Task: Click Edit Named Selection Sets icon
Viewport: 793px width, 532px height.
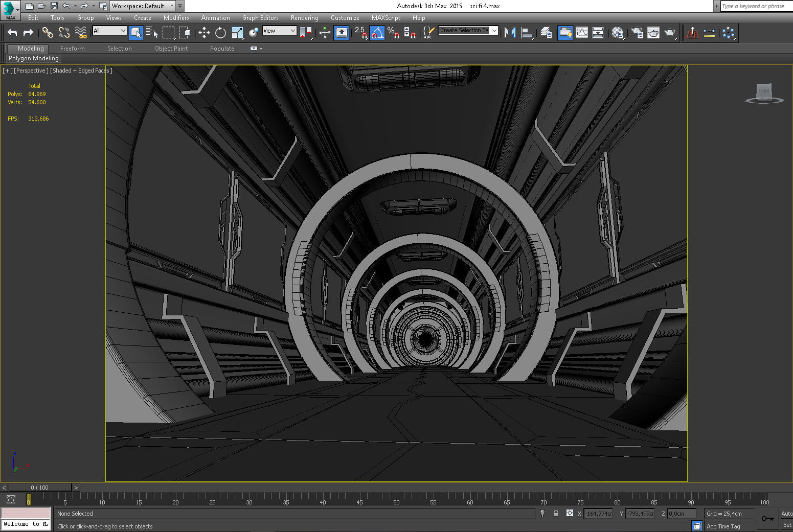Action: [x=428, y=33]
